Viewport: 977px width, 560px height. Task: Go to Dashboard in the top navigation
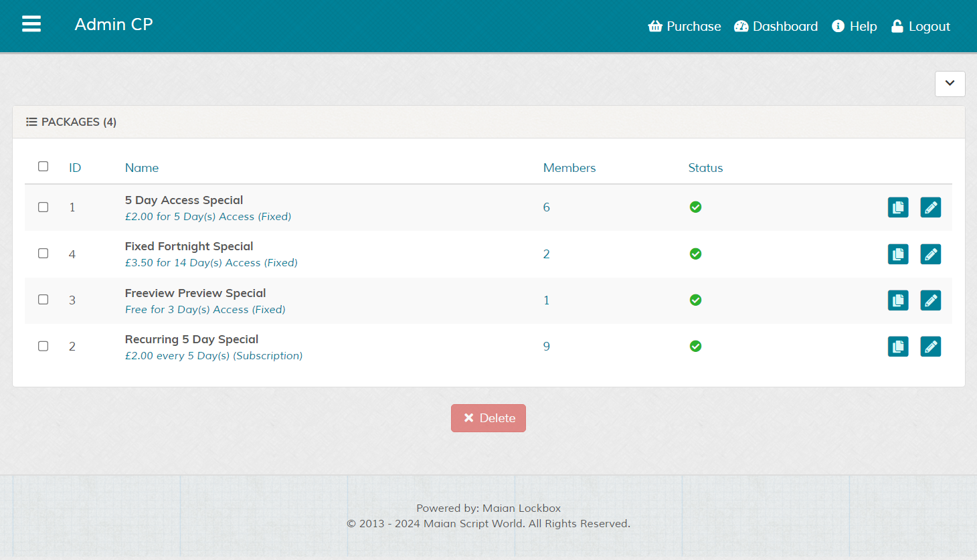click(x=776, y=27)
